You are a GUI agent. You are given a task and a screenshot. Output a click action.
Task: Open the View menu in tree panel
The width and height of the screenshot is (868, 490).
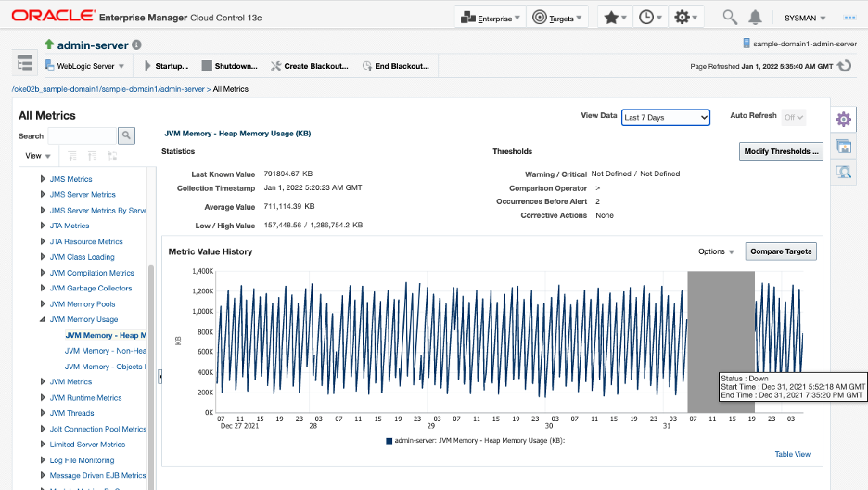pos(38,156)
